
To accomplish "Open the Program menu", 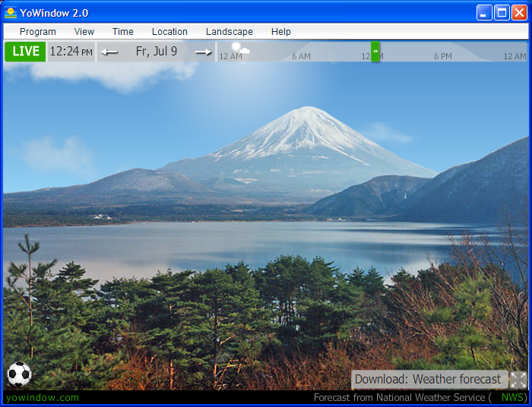I will [38, 32].
